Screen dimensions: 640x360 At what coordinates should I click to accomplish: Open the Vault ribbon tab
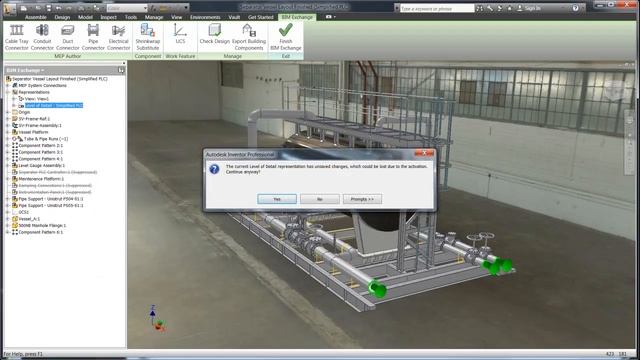[x=234, y=17]
